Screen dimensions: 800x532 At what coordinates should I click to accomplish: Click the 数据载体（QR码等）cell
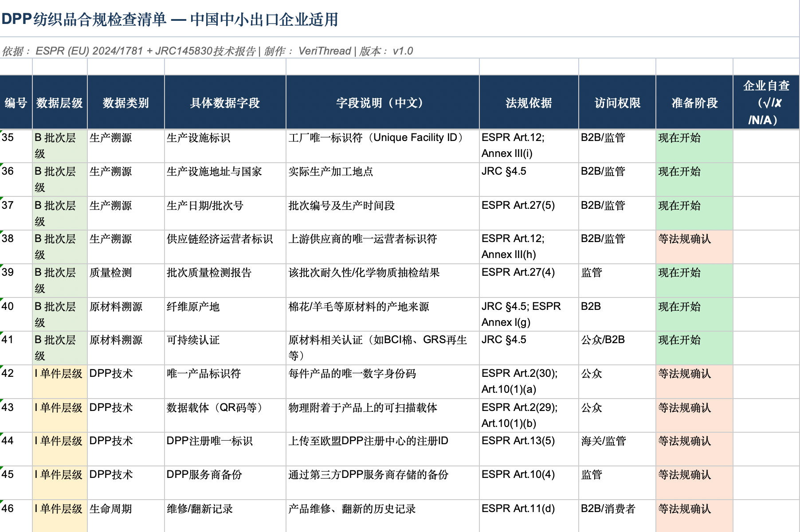225,415
